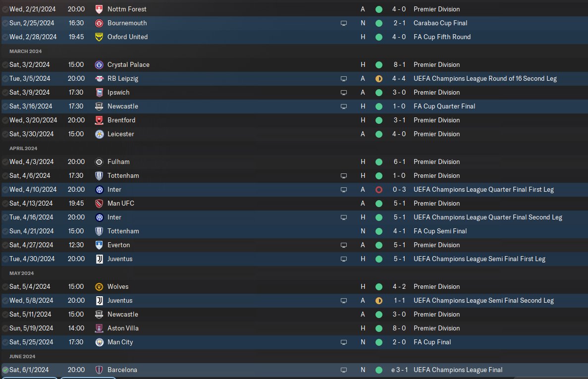Image resolution: width=588 pixels, height=379 pixels.
Task: Click the red loss indicator for Inter away
Action: tap(379, 190)
